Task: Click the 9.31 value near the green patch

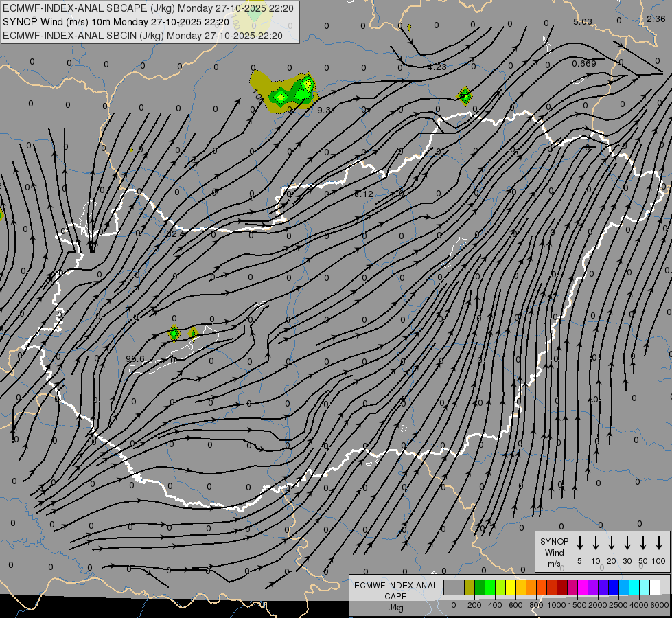Action: coord(326,111)
